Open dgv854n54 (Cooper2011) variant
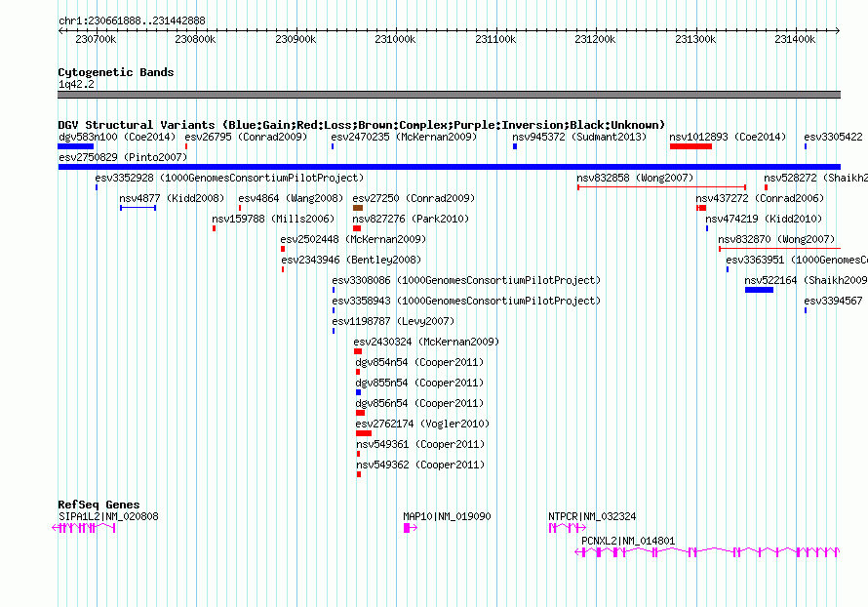Screen dimensions: 868x607 [419, 362]
